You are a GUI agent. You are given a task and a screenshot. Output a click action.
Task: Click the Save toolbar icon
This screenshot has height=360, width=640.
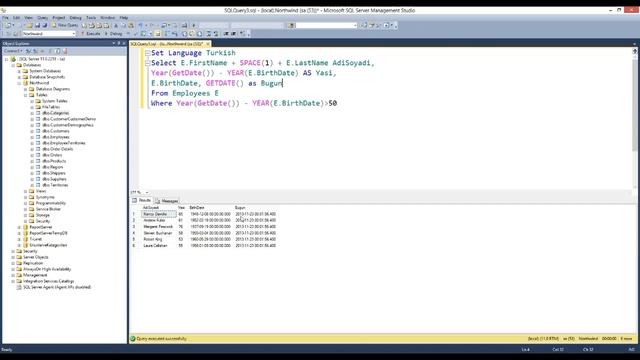(38, 25)
